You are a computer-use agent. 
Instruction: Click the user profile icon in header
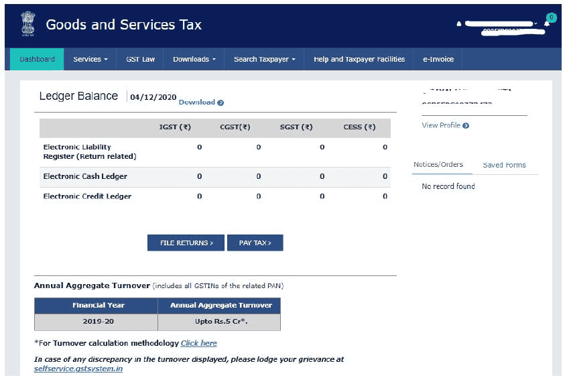459,22
